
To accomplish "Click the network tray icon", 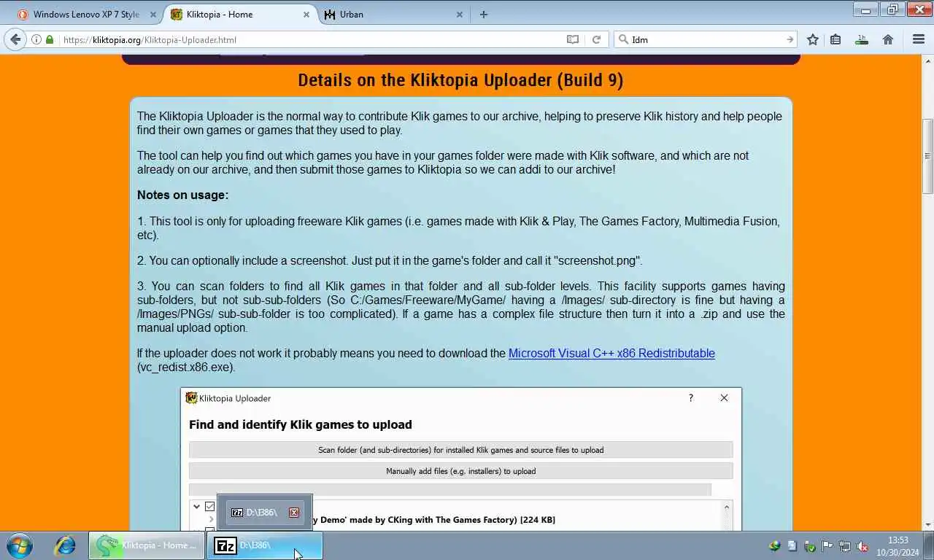I will click(844, 545).
